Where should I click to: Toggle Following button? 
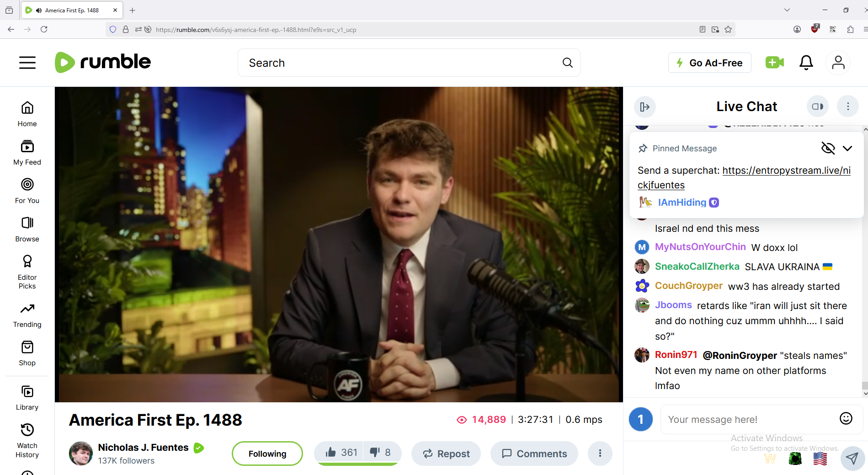tap(267, 454)
